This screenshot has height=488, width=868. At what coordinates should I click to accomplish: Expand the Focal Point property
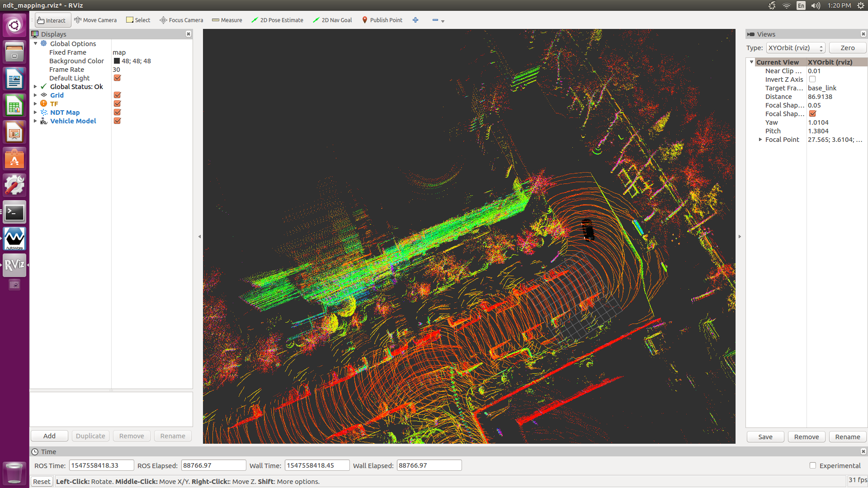click(760, 140)
